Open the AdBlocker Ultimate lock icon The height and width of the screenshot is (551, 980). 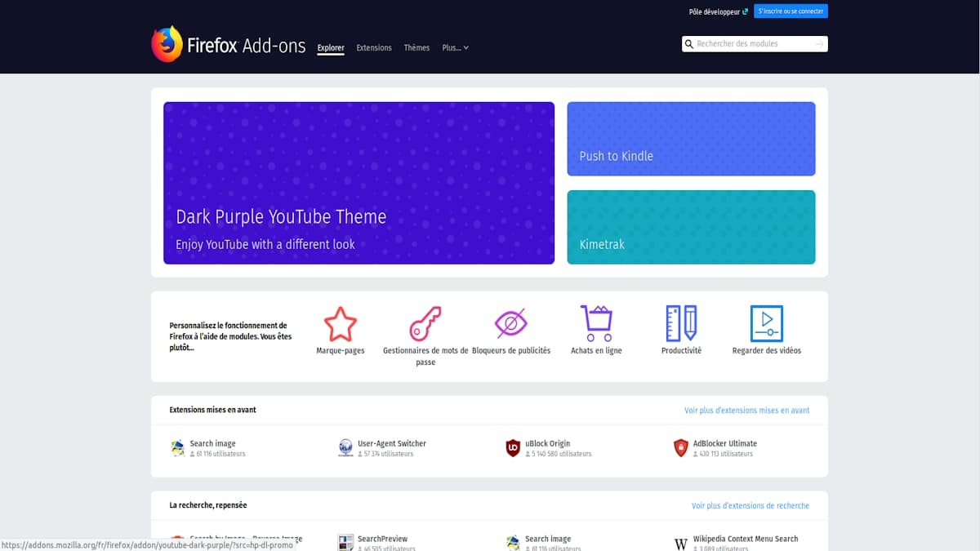click(681, 448)
